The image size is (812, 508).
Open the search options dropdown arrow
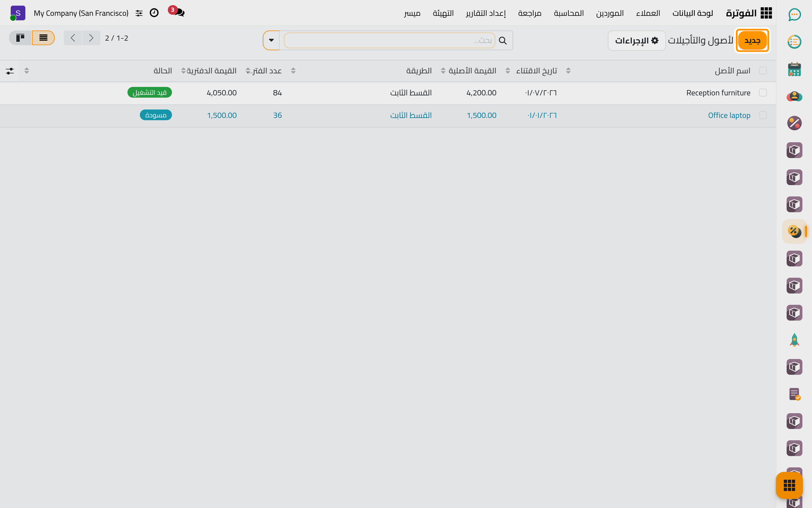pos(272,41)
